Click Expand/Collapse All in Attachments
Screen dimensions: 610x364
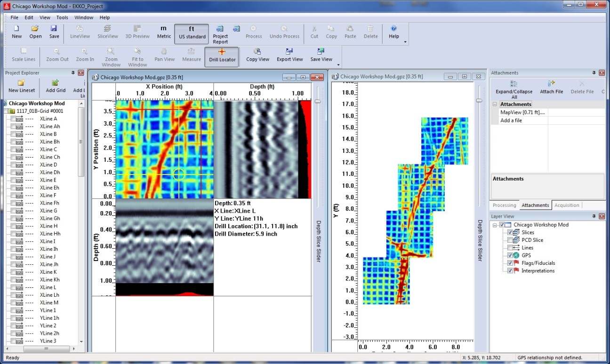(514, 89)
